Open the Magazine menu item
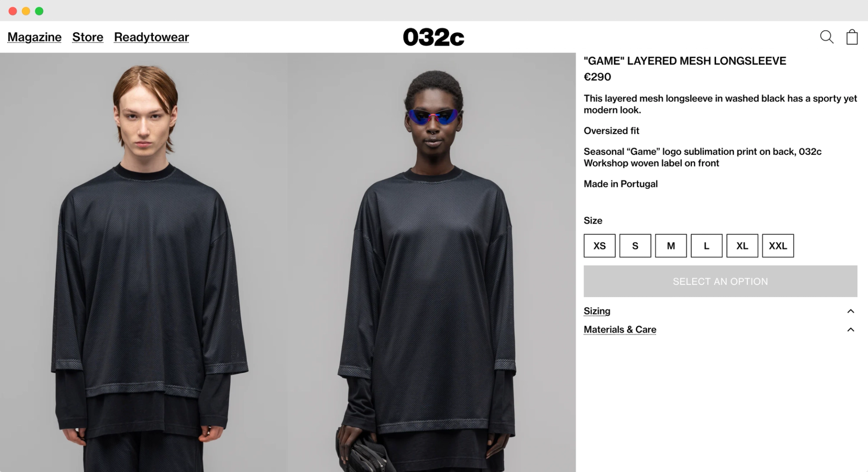Viewport: 868px width, 472px height. click(x=34, y=37)
